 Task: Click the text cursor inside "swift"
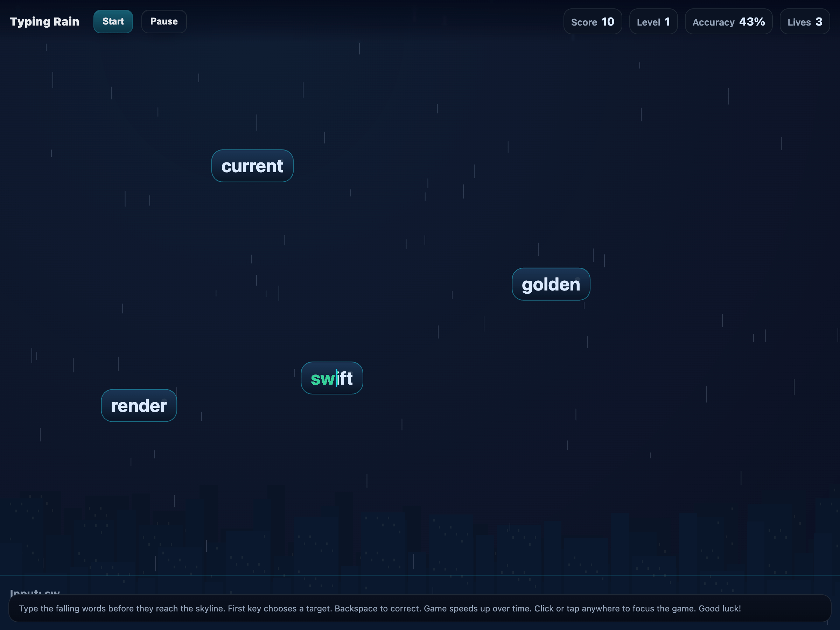(x=336, y=378)
